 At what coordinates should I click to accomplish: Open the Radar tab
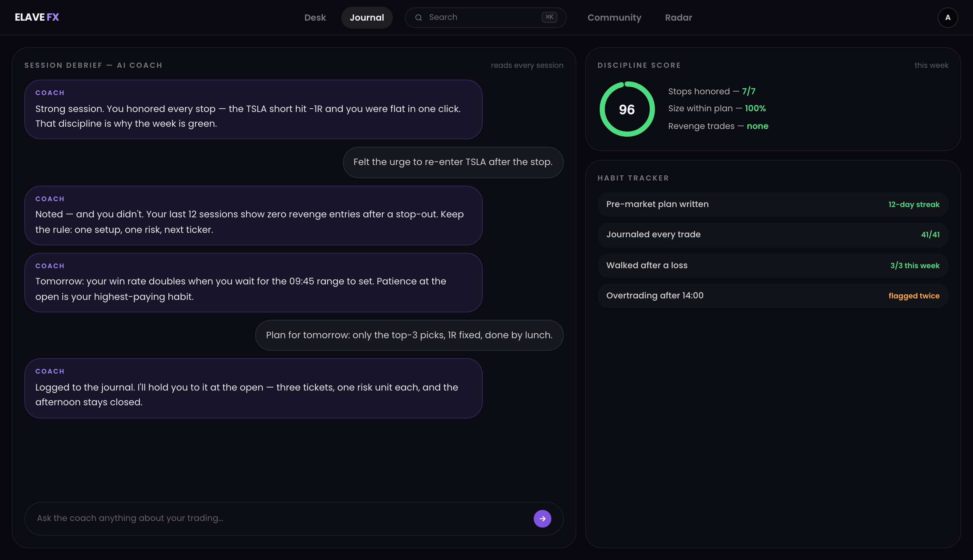pos(678,17)
